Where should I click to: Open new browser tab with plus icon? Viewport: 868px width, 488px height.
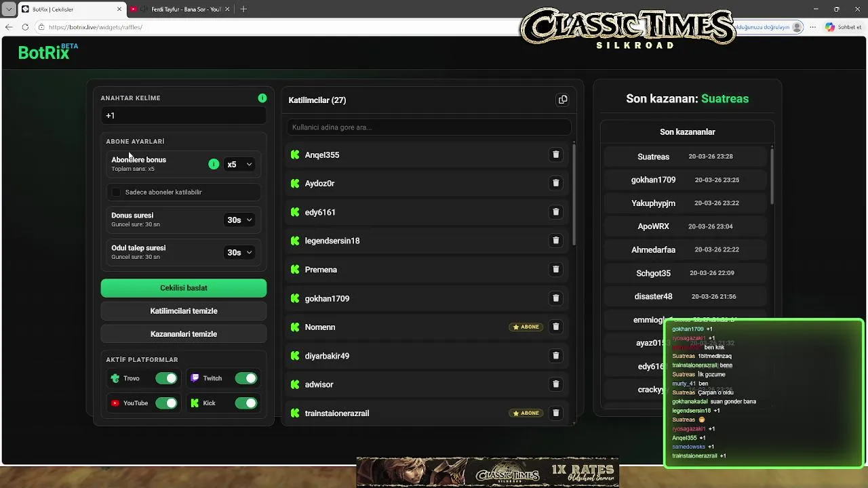click(x=243, y=9)
